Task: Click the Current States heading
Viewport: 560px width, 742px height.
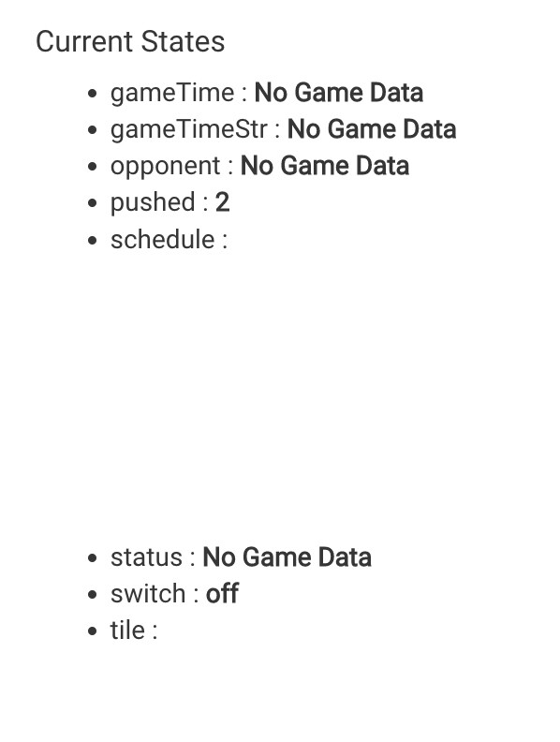Action: click(130, 41)
